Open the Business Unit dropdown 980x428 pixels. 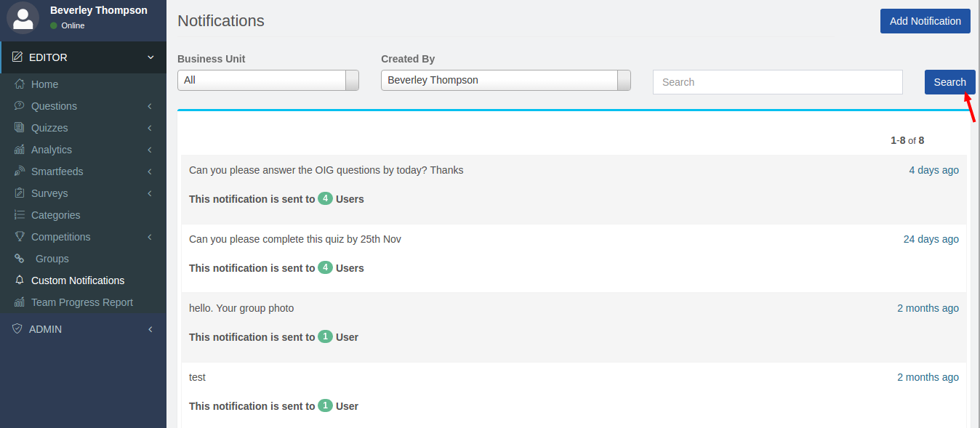[x=268, y=80]
